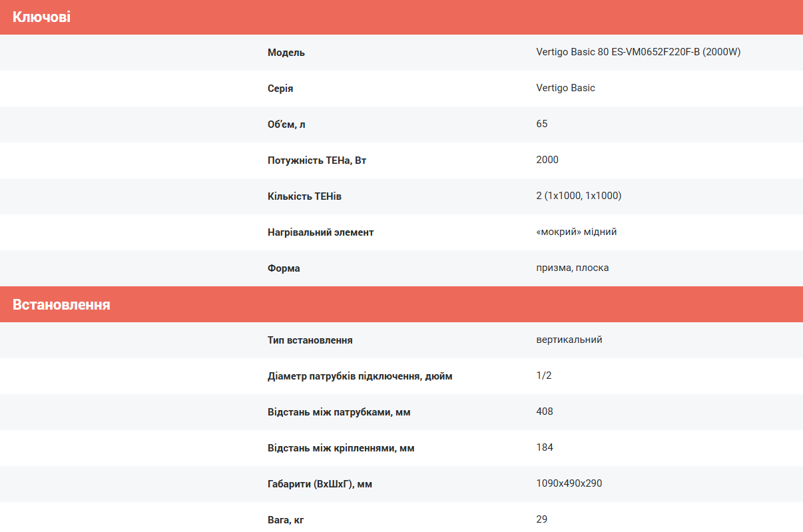Click the 'Тип встановлення' label
803x532 pixels.
click(x=310, y=340)
